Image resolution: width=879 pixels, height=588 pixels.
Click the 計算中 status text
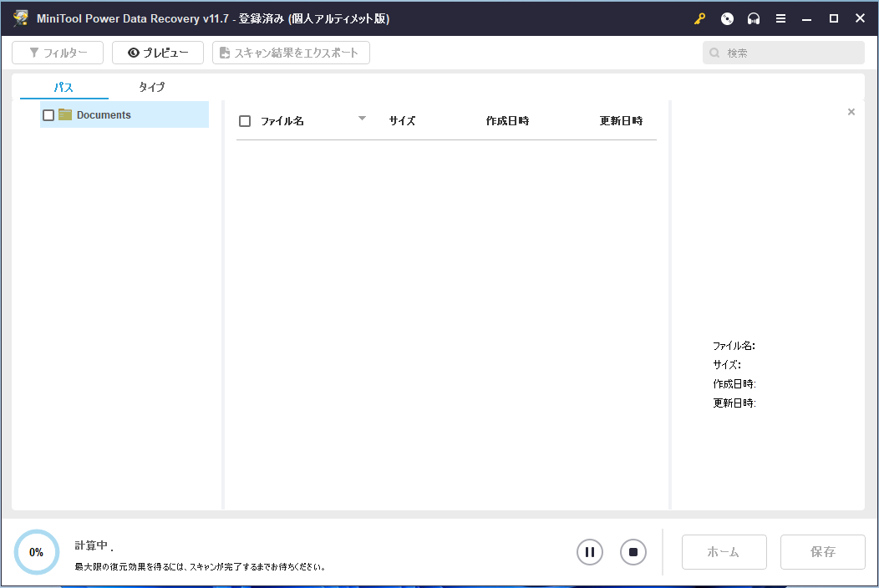91,545
